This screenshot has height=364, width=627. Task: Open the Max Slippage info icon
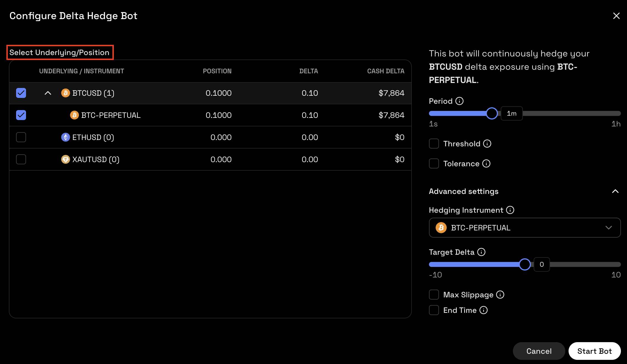click(x=500, y=295)
